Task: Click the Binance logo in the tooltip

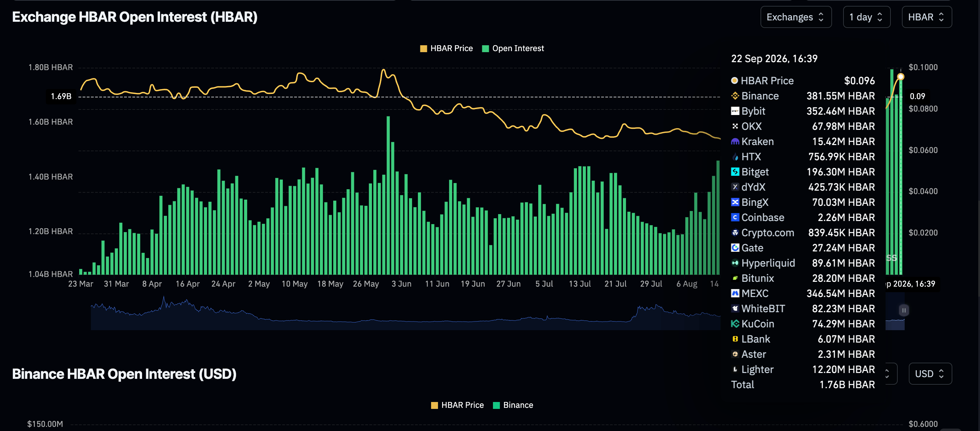Action: click(x=735, y=96)
